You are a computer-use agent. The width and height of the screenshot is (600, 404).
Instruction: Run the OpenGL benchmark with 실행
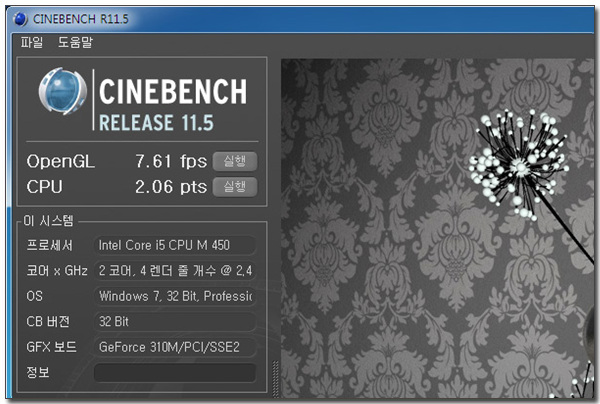235,161
